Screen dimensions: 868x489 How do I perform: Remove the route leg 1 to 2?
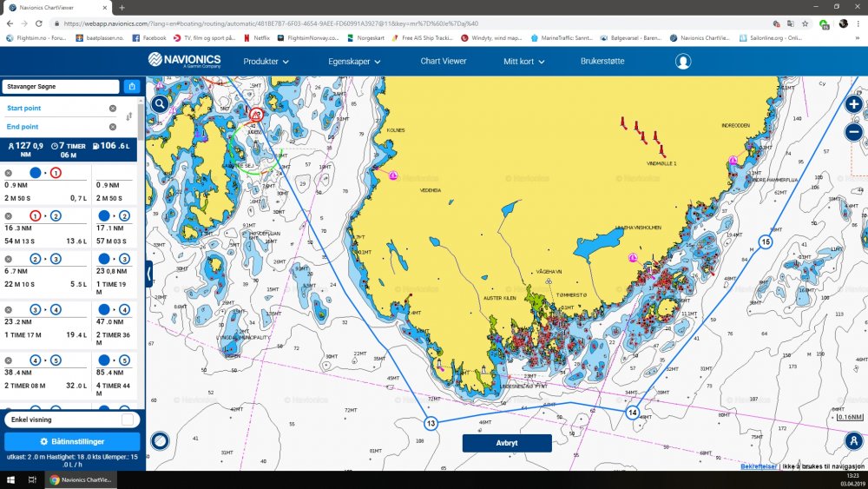tap(9, 216)
